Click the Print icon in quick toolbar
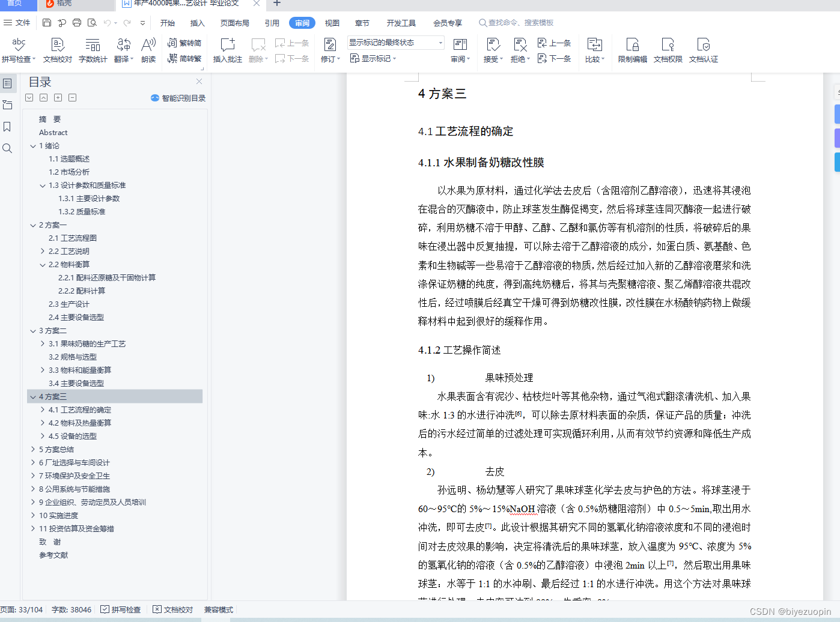Viewport: 840px width, 622px height. pos(77,23)
